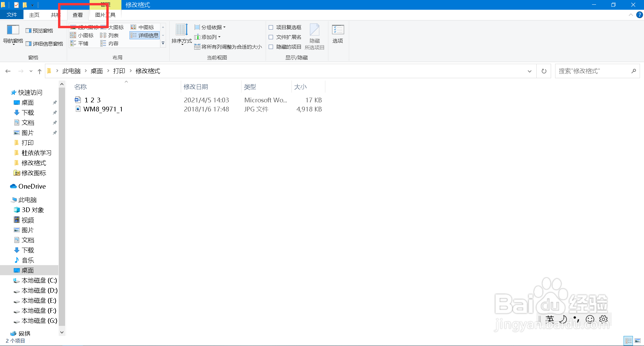Open pinned 下载 under Quick access
Image resolution: width=644 pixels, height=346 pixels.
pos(28,112)
